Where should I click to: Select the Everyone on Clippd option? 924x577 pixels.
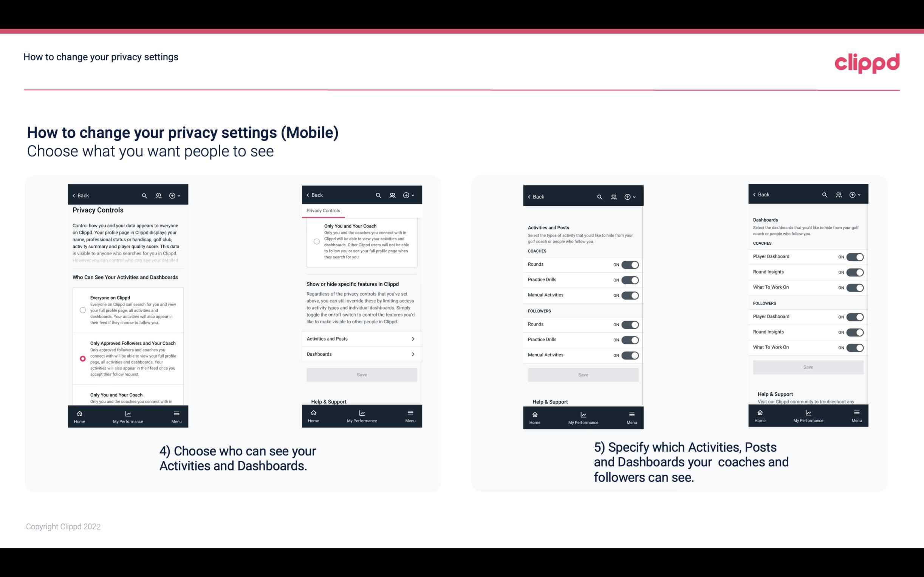[x=82, y=310]
